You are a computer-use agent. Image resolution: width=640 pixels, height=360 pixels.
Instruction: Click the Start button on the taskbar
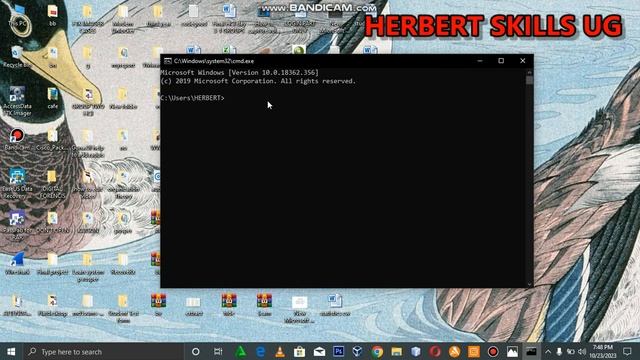11,351
